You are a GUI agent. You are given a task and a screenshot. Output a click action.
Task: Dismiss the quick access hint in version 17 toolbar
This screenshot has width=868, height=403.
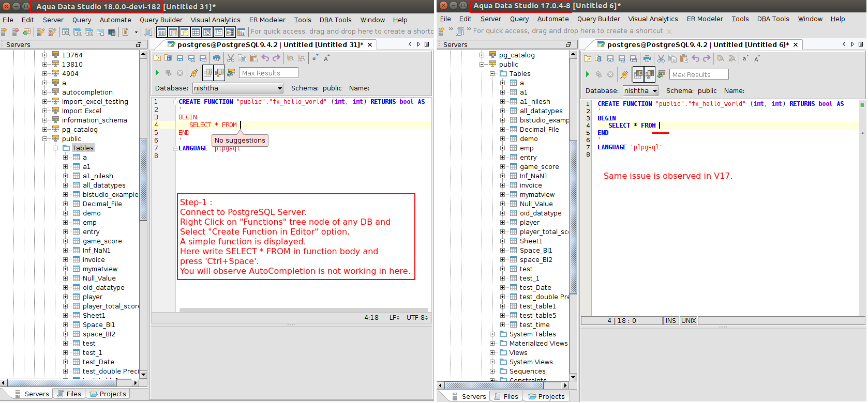tap(669, 32)
